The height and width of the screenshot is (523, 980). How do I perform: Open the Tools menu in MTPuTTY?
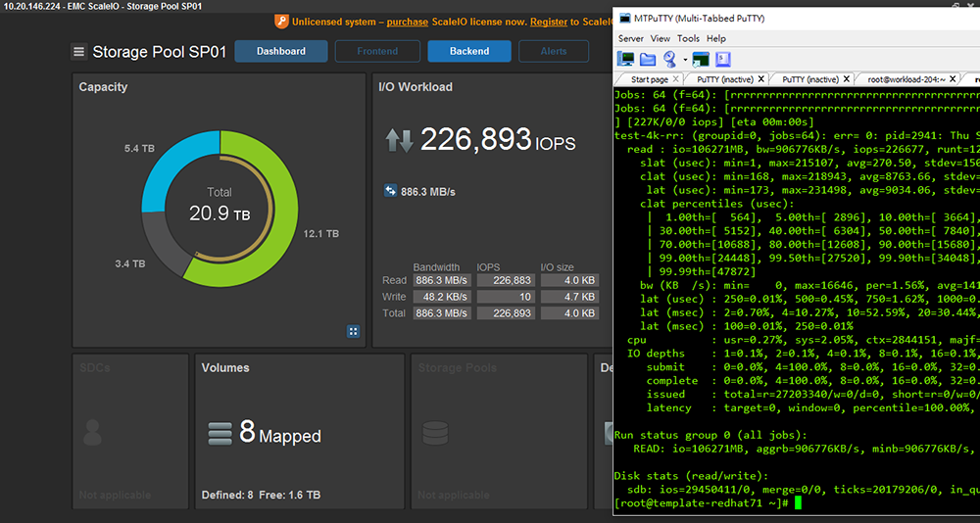(689, 39)
